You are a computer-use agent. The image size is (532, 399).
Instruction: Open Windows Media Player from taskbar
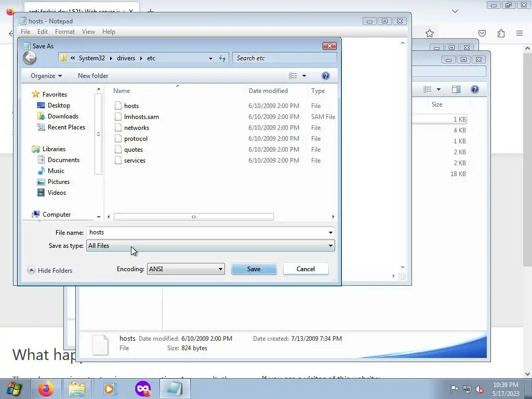click(x=109, y=389)
